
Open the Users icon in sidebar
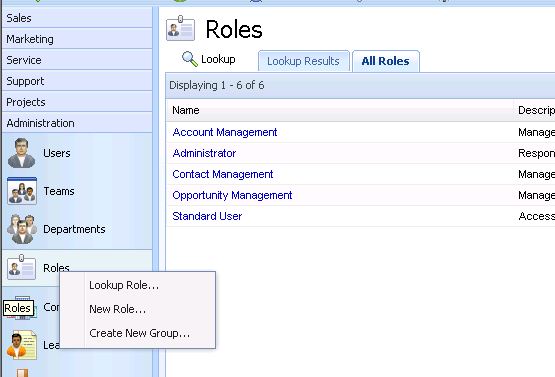21,153
